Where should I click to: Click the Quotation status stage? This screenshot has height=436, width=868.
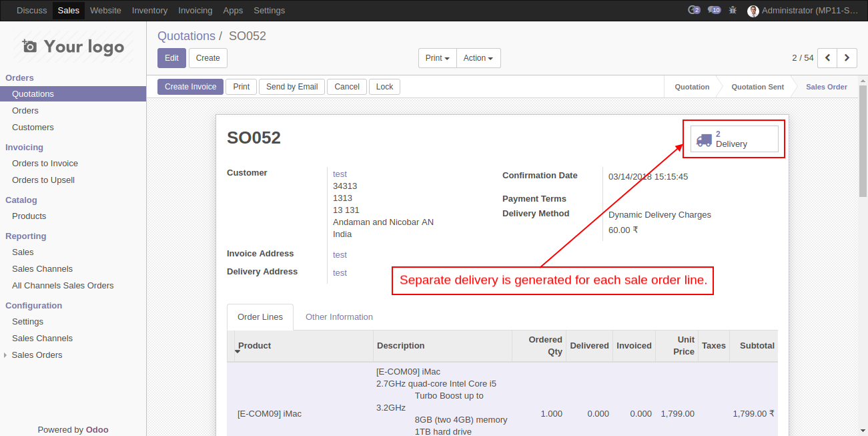click(x=692, y=87)
